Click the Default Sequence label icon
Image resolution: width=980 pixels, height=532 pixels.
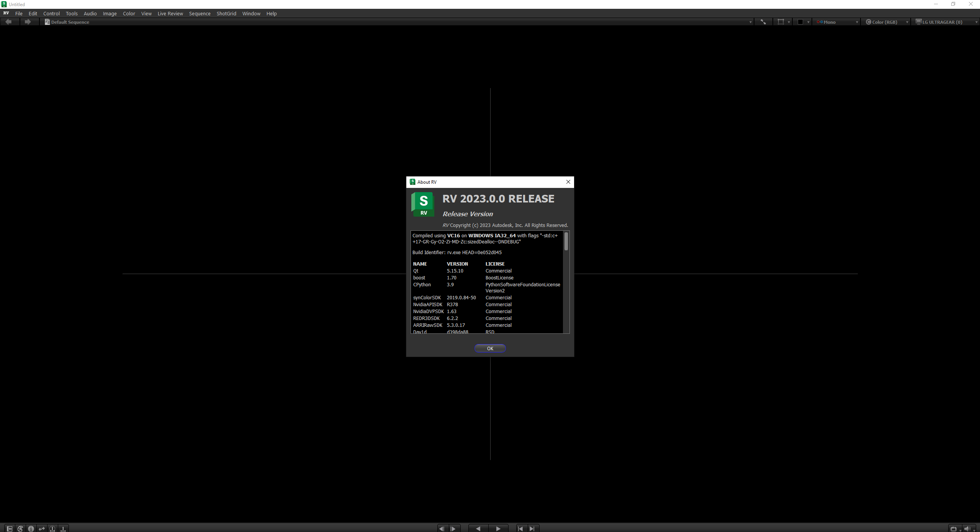(x=47, y=21)
